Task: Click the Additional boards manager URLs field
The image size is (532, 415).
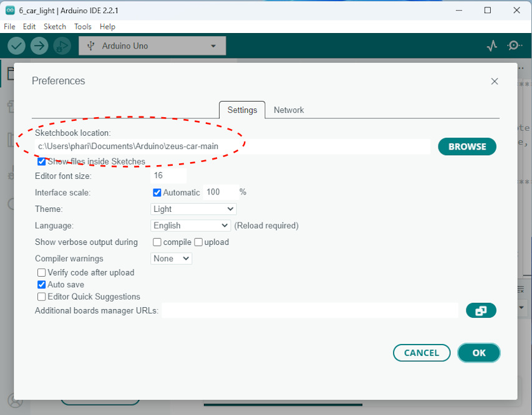Action: 310,310
